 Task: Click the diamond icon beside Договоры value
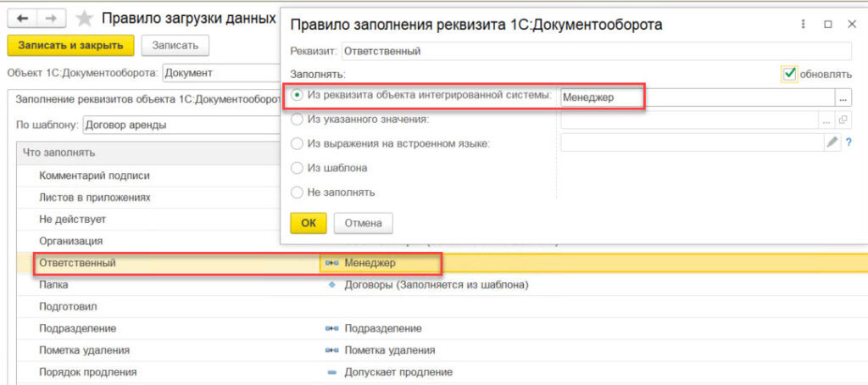pyautogui.click(x=331, y=285)
